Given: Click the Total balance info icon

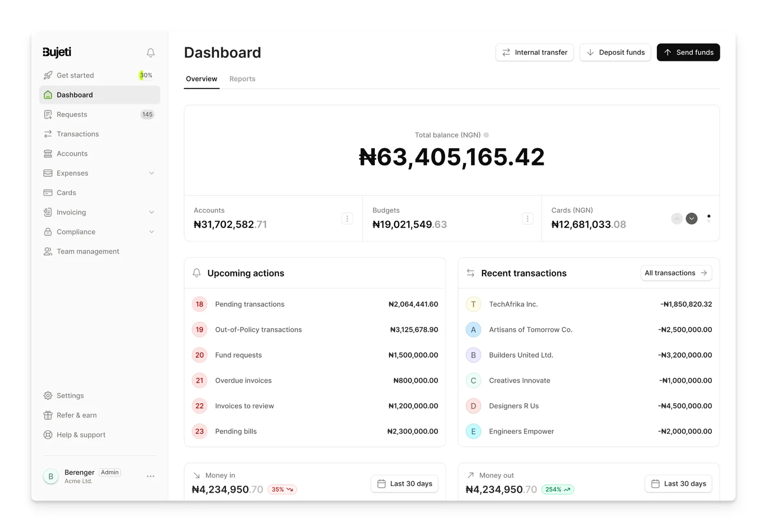Looking at the screenshot, I should (486, 135).
